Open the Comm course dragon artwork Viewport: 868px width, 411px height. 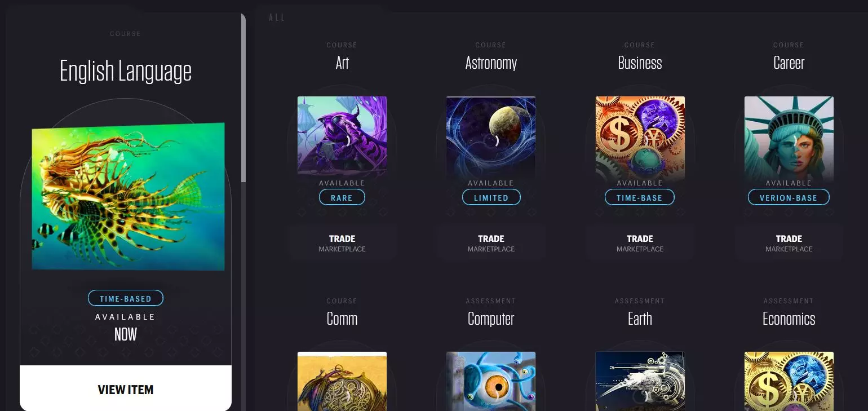[342, 381]
